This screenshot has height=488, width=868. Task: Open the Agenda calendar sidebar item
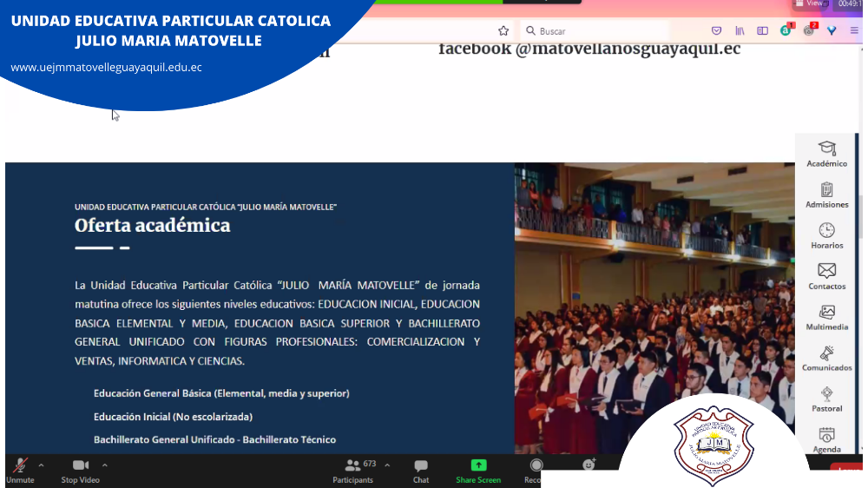(826, 440)
